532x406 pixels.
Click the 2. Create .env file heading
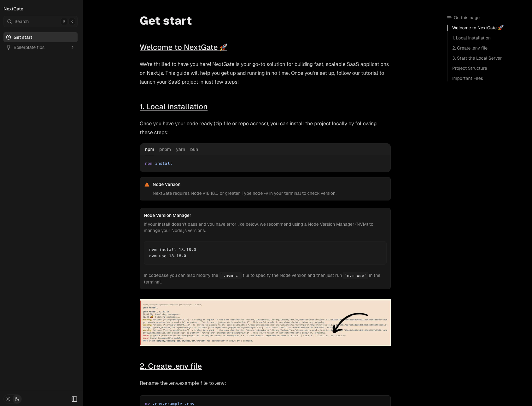pyautogui.click(x=171, y=366)
